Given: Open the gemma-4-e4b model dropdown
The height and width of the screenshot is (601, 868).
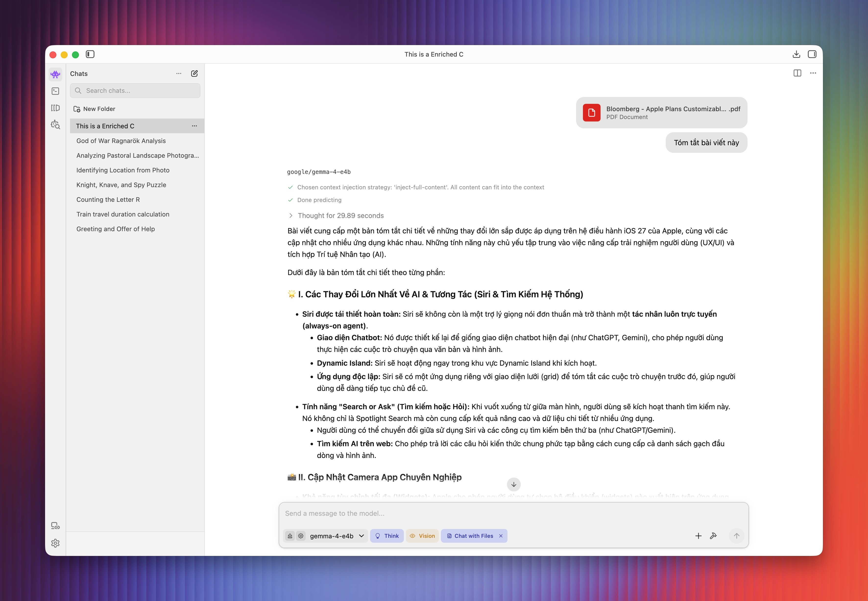Looking at the screenshot, I should [337, 536].
